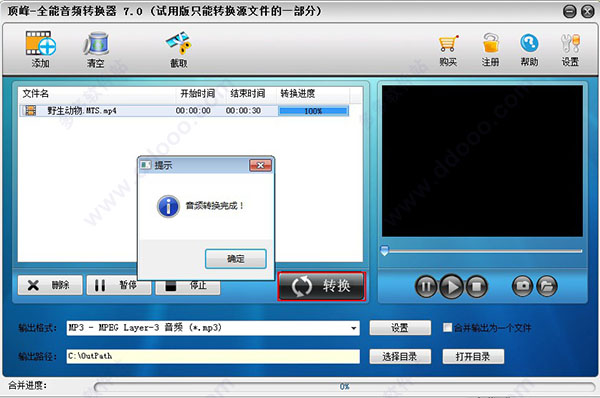Image resolution: width=600 pixels, height=398 pixels.
Task: Click the film icon of the file row
Action: coord(30,111)
